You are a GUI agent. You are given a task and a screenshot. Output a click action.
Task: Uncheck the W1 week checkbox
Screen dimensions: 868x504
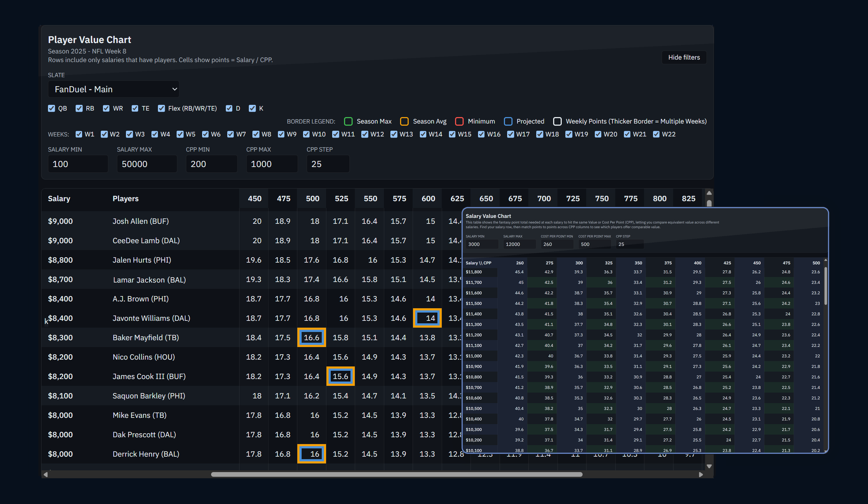pos(79,134)
